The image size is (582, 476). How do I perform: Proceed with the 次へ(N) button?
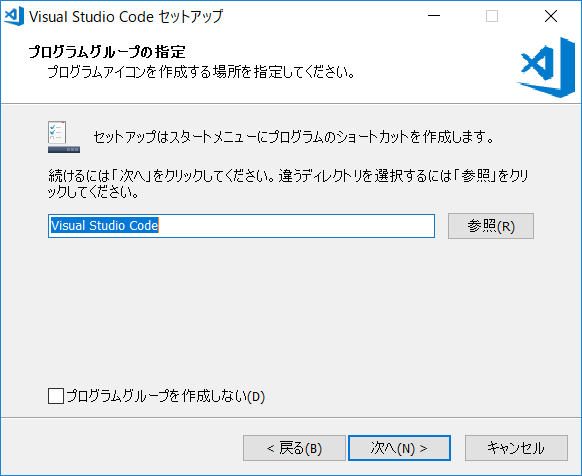[399, 448]
